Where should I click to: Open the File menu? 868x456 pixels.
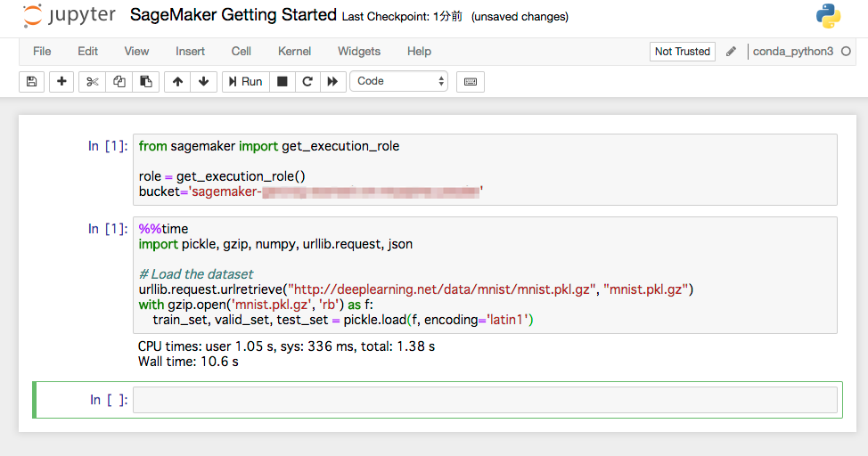click(42, 52)
